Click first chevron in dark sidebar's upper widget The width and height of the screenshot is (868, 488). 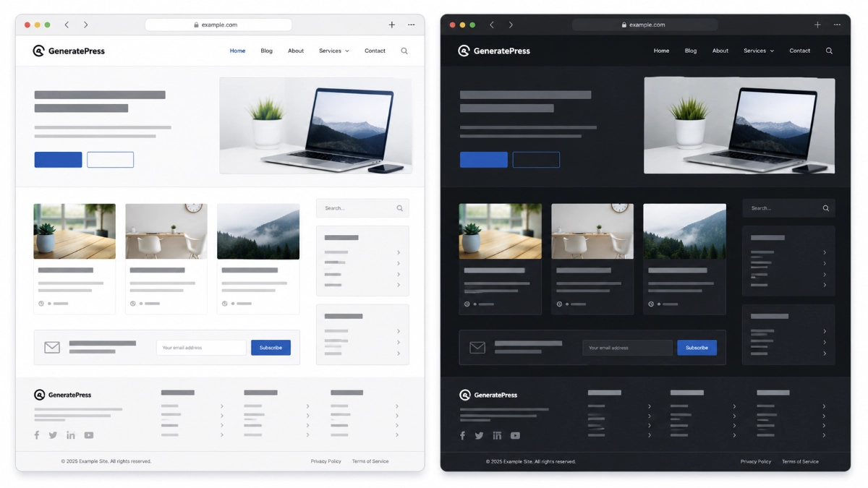(825, 252)
